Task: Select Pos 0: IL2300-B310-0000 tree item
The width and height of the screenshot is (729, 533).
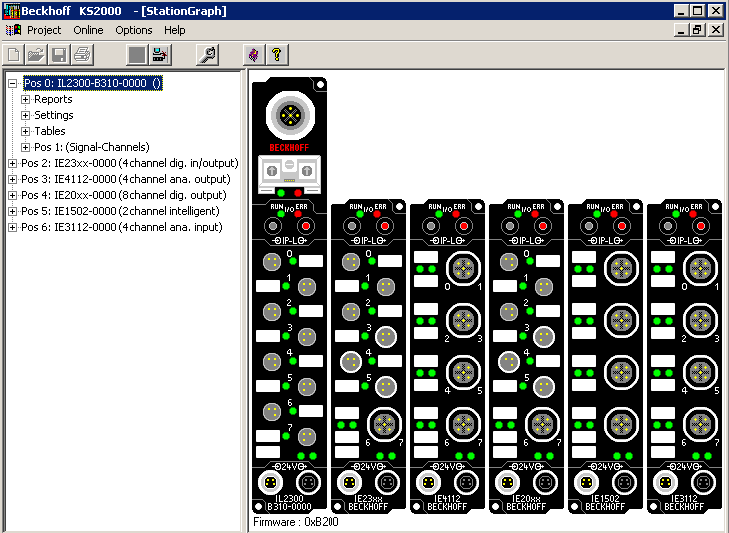Action: tap(93, 83)
